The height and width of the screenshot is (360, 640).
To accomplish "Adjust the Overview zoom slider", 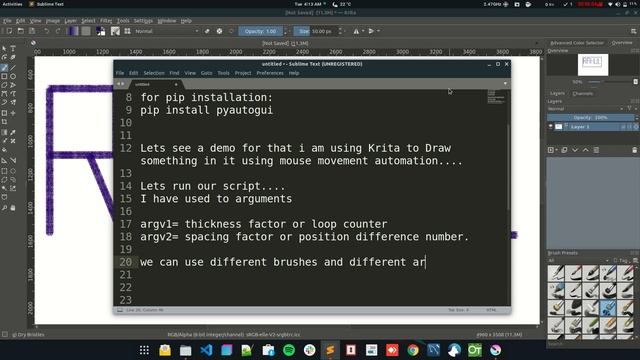I will click(611, 82).
